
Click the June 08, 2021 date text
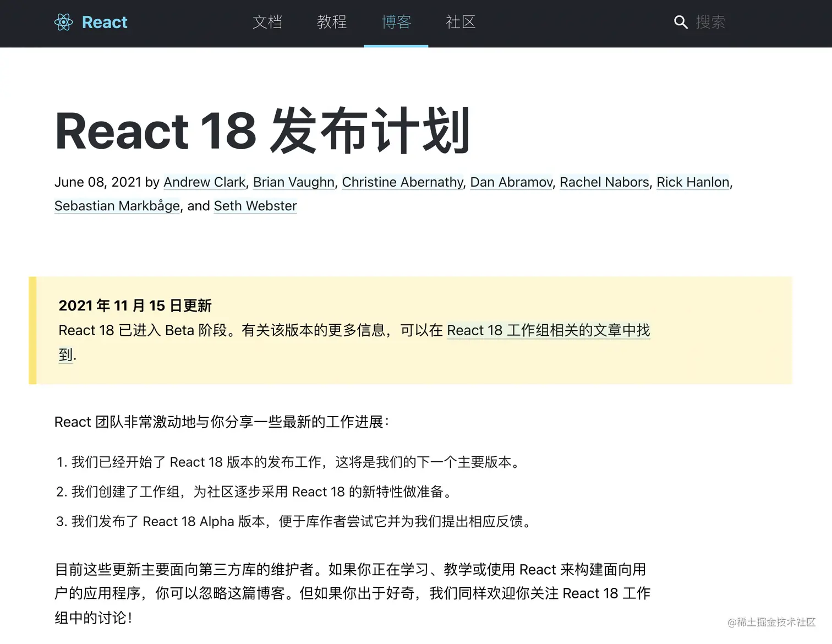point(98,182)
